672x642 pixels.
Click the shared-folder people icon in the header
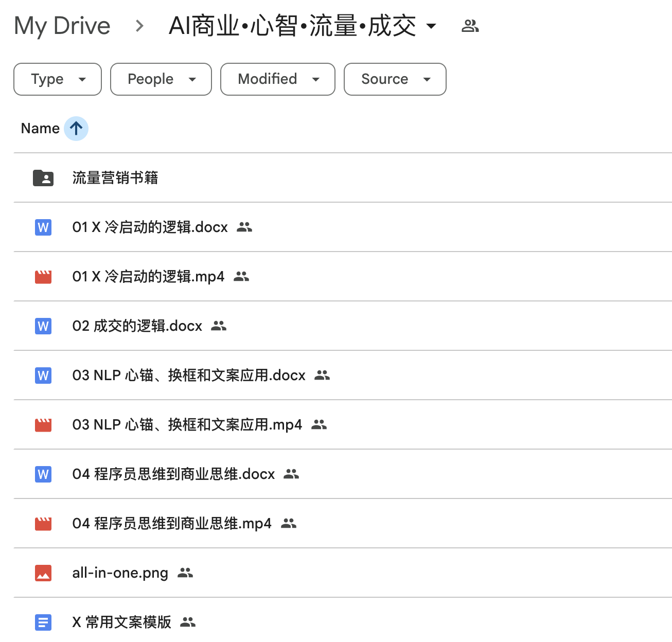tap(470, 25)
